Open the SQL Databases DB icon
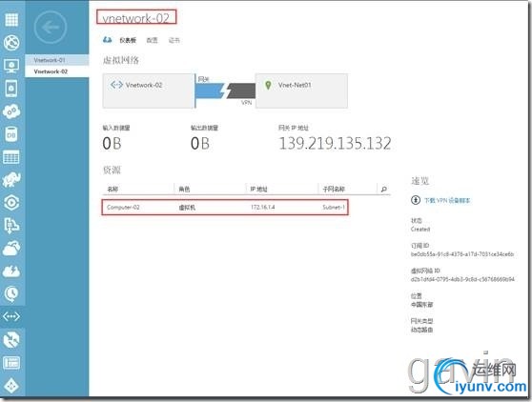This screenshot has height=402, width=532. pos(11,134)
